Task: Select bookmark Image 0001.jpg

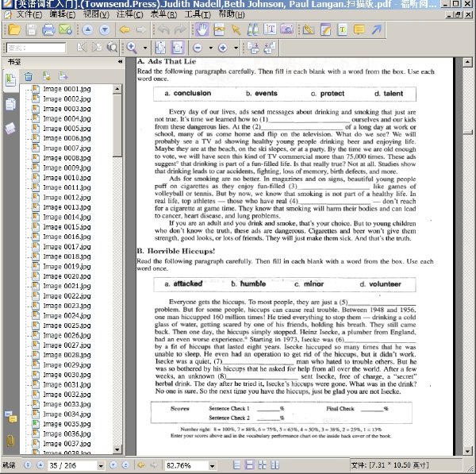Action: pyautogui.click(x=67, y=89)
